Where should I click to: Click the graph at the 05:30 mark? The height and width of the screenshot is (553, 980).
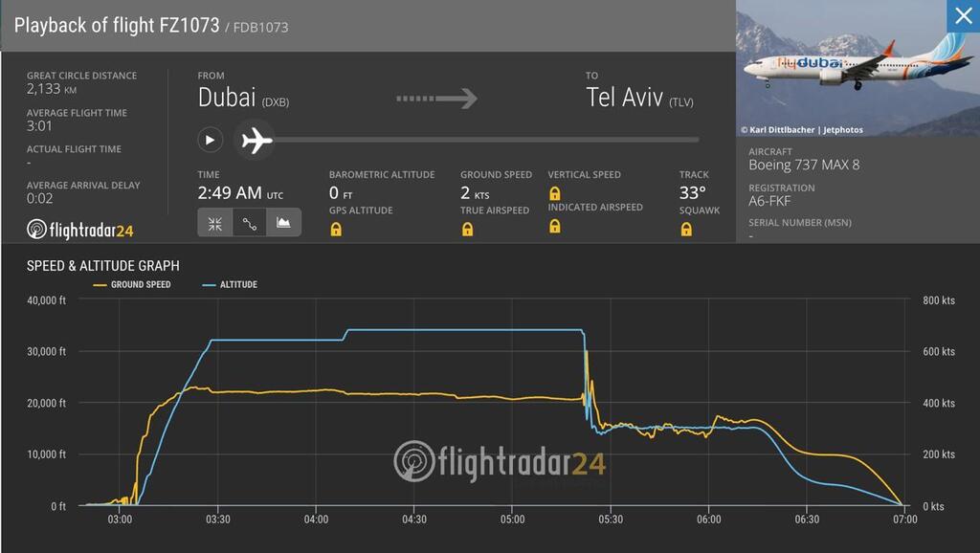click(611, 520)
